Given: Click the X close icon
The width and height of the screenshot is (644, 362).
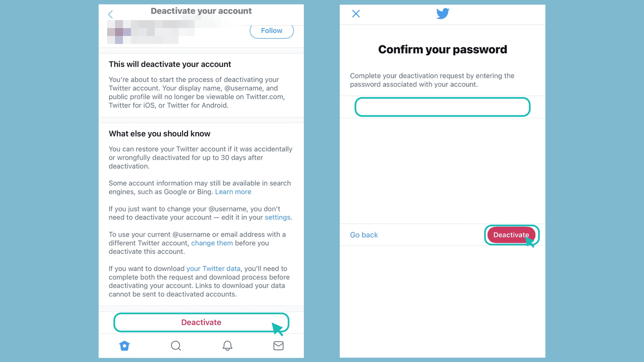Looking at the screenshot, I should [x=356, y=14].
